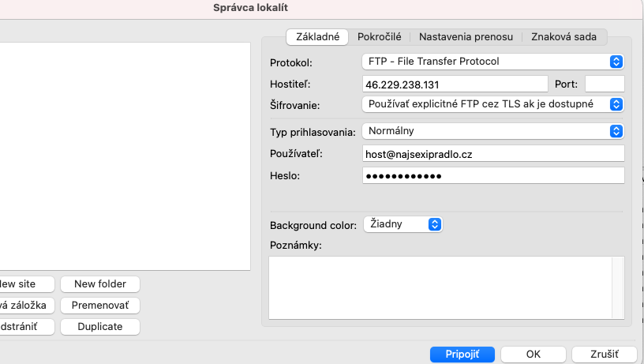Click the Premenovať rename button
This screenshot has width=644, height=364.
100,305
